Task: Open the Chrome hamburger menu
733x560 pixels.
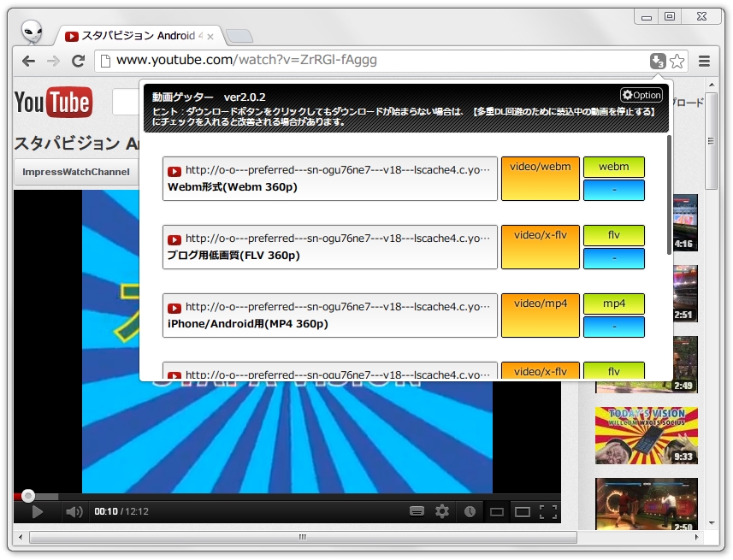Action: pos(704,61)
